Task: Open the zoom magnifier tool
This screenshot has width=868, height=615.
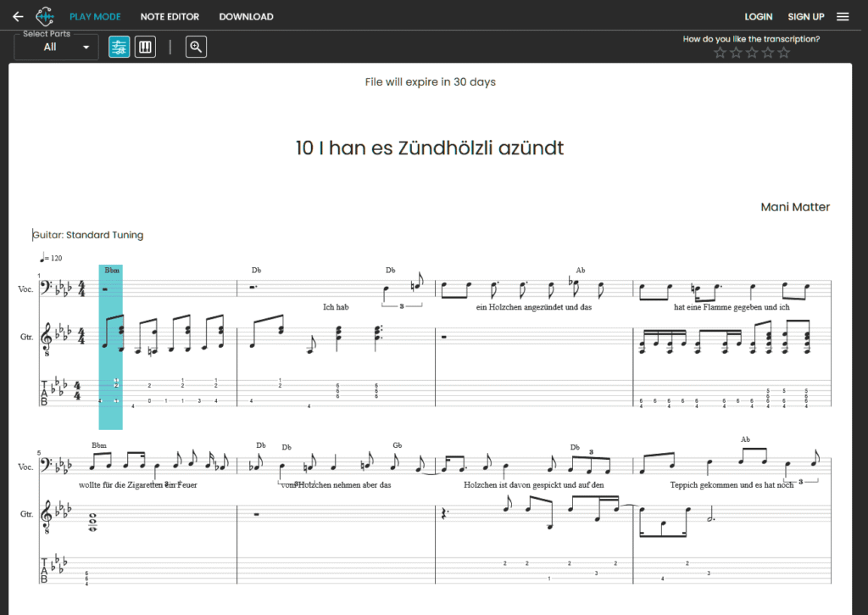Action: (x=196, y=47)
